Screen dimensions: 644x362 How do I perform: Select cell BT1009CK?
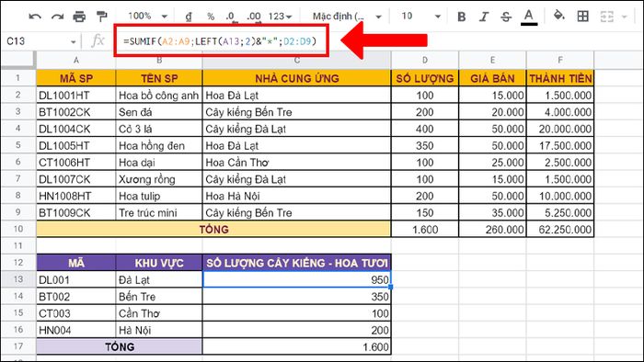(x=76, y=213)
